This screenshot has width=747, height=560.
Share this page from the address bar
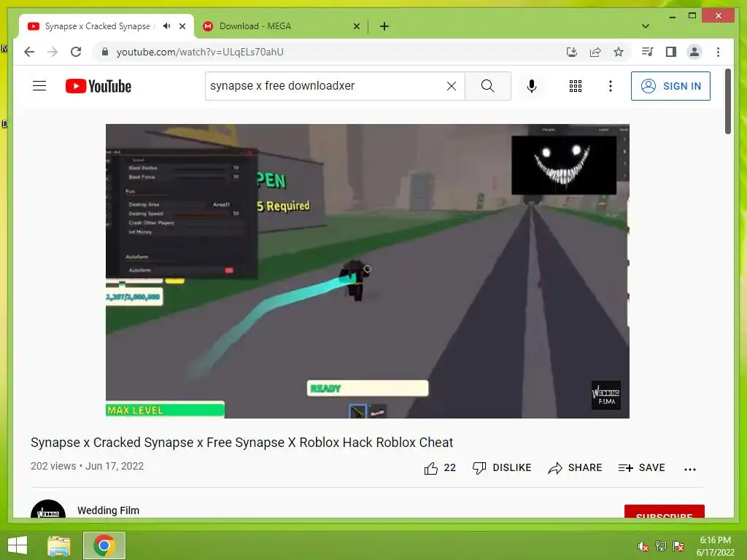tap(595, 52)
